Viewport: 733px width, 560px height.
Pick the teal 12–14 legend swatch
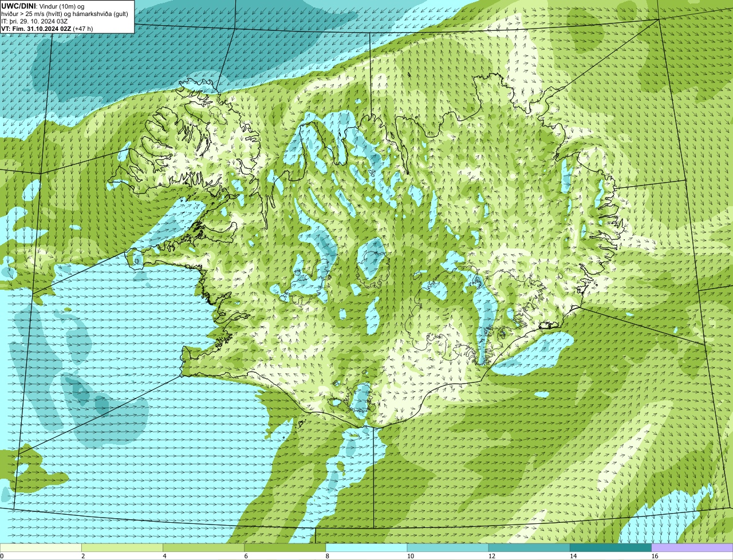[529, 547]
